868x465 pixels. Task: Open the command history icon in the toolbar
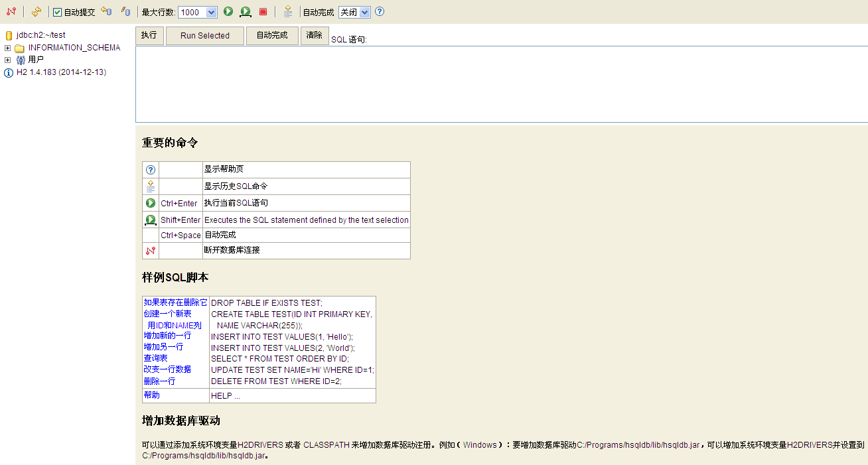[287, 11]
